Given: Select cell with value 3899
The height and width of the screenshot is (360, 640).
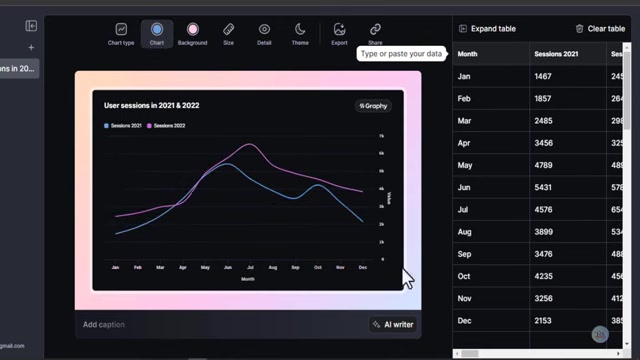Looking at the screenshot, I should pyautogui.click(x=568, y=232).
